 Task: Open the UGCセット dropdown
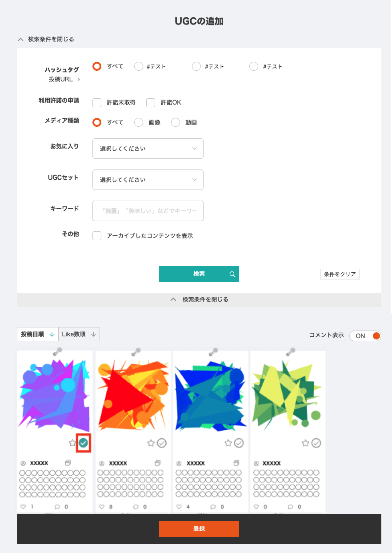point(148,180)
